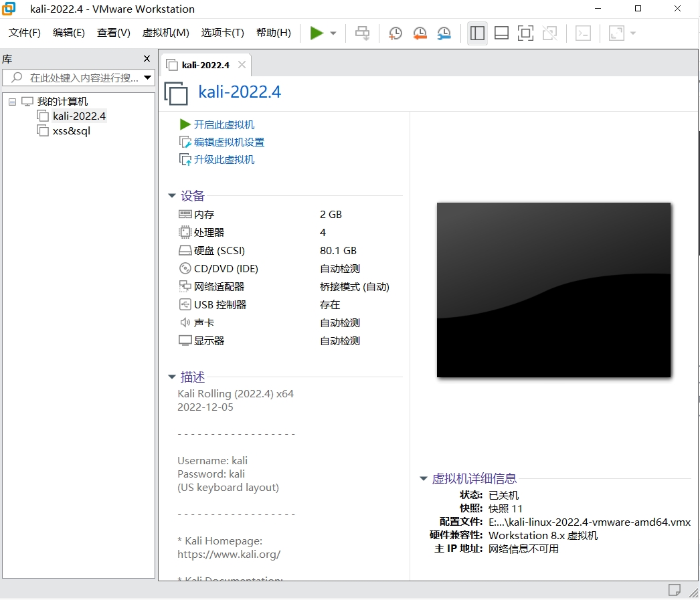Collapse the 虚拟机详细信息 section

point(423,478)
